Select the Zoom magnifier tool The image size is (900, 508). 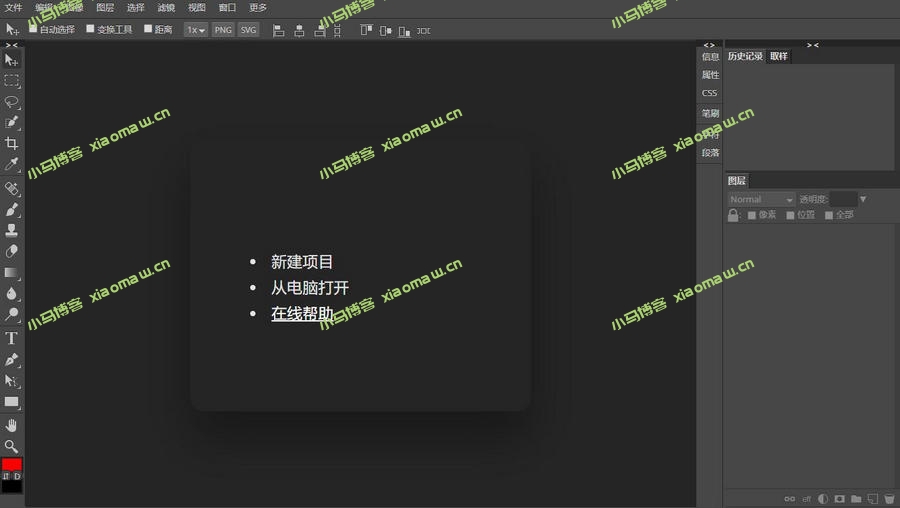(11, 446)
